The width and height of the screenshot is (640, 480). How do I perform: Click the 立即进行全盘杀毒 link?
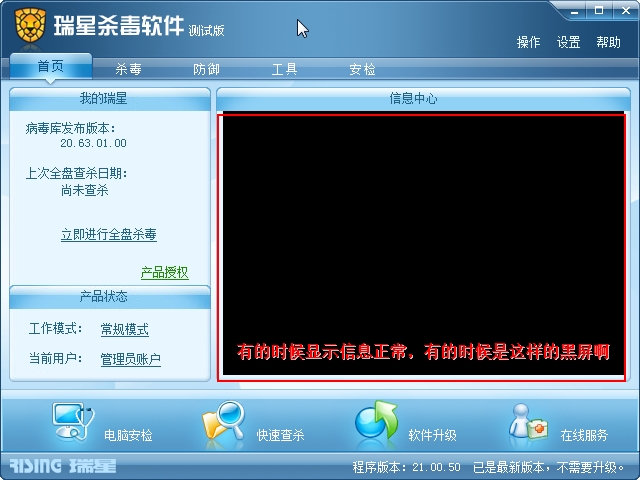[x=109, y=234]
